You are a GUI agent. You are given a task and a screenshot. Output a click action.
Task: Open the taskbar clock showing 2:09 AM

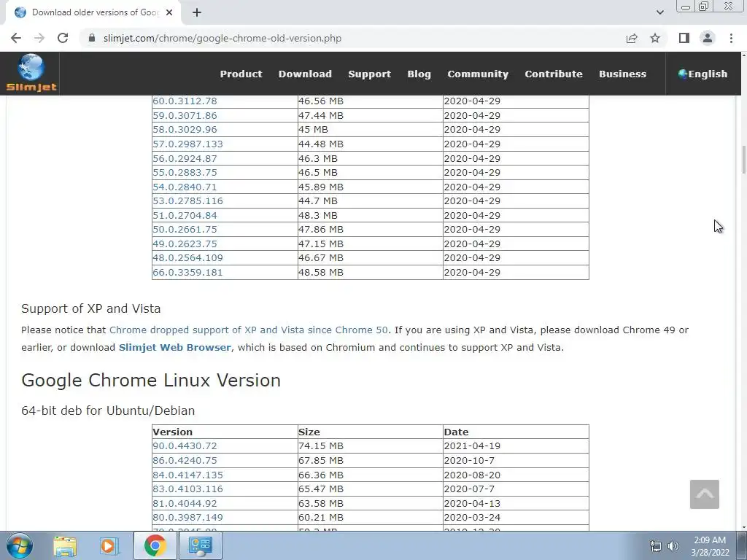(x=710, y=546)
